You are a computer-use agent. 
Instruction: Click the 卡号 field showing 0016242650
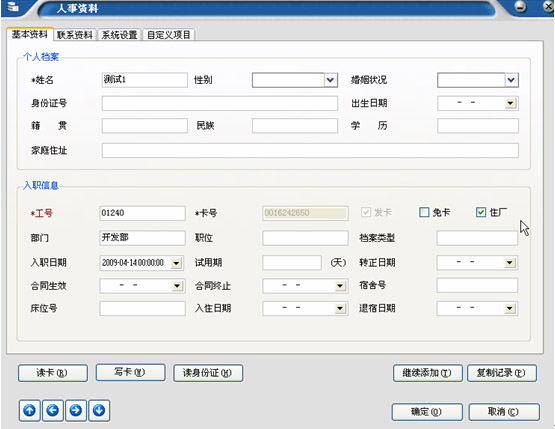(305, 213)
